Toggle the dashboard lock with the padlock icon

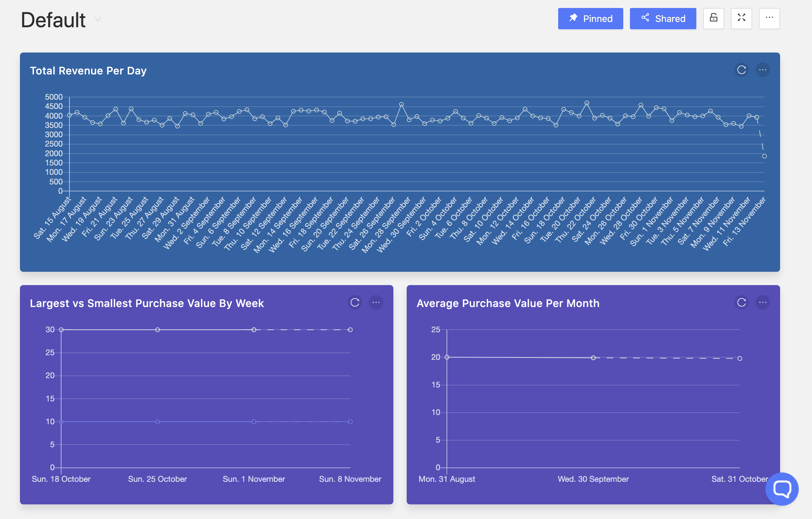pyautogui.click(x=714, y=19)
